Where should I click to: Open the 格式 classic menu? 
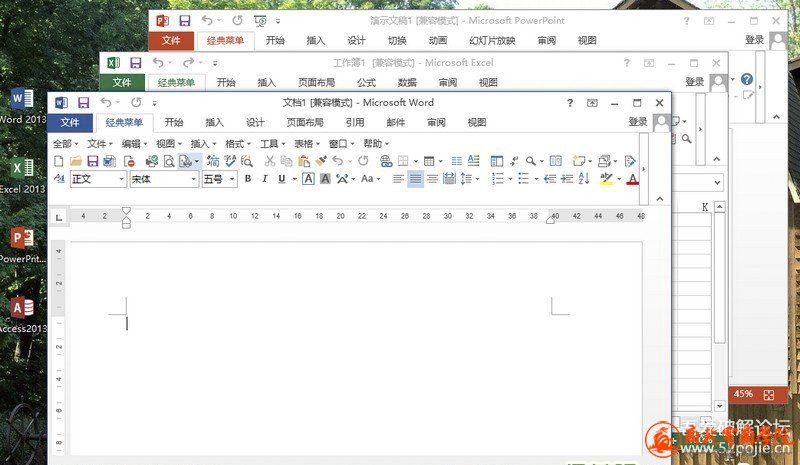pos(238,144)
